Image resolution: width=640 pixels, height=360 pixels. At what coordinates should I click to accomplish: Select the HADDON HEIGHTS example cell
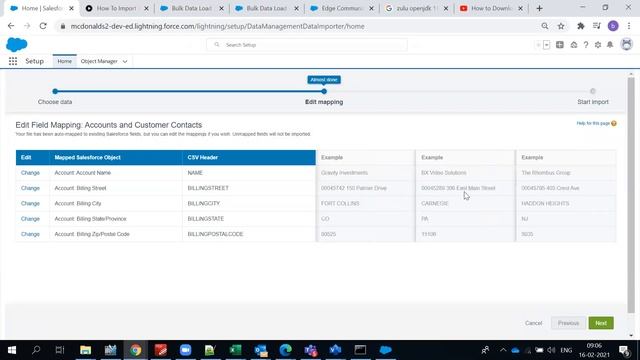566,203
